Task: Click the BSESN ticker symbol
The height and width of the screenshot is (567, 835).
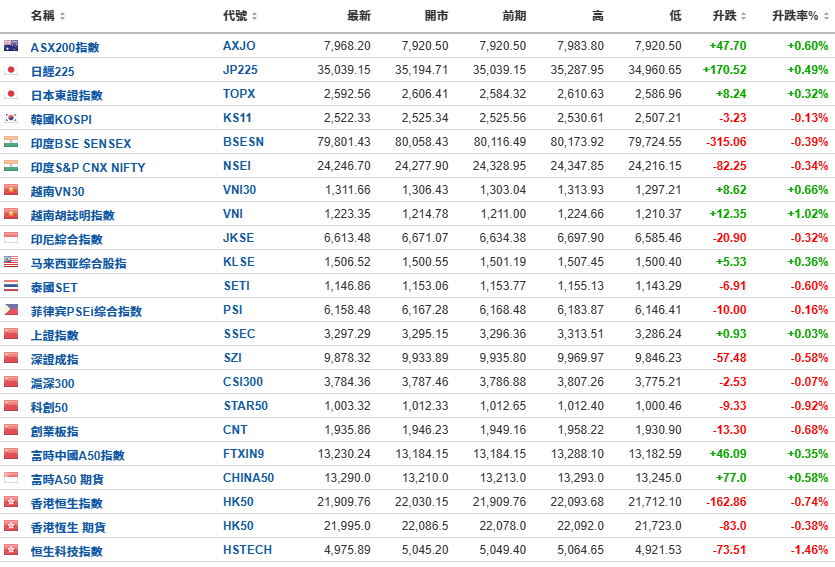Action: (x=243, y=142)
